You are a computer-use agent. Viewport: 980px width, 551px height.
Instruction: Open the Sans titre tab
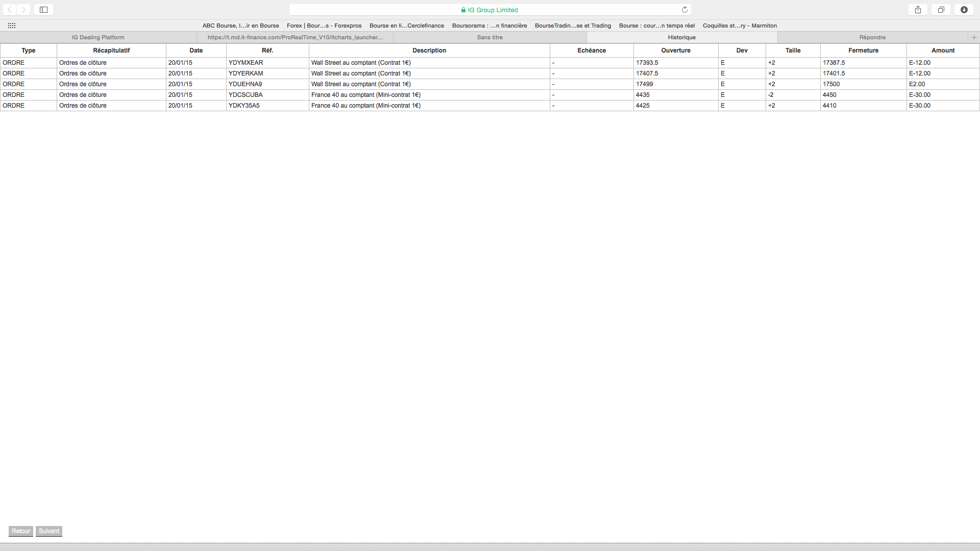pos(489,37)
